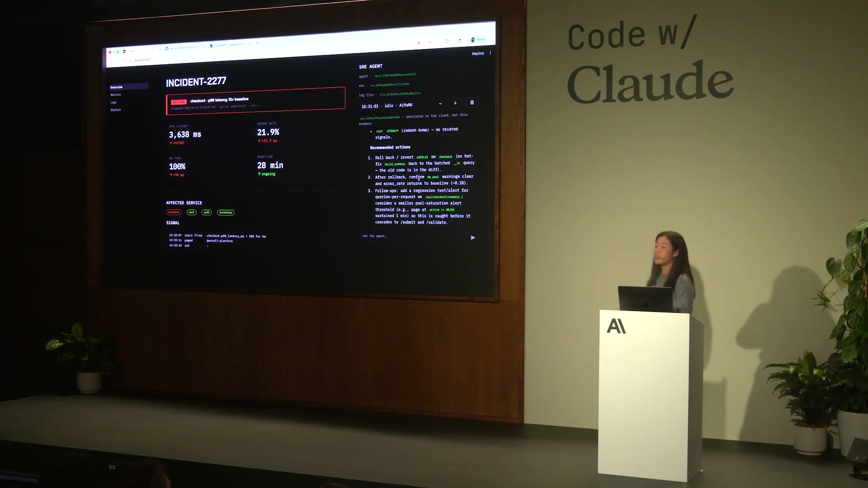Switch to the Logs sidebar tab
Image resolution: width=868 pixels, height=488 pixels.
(x=113, y=103)
